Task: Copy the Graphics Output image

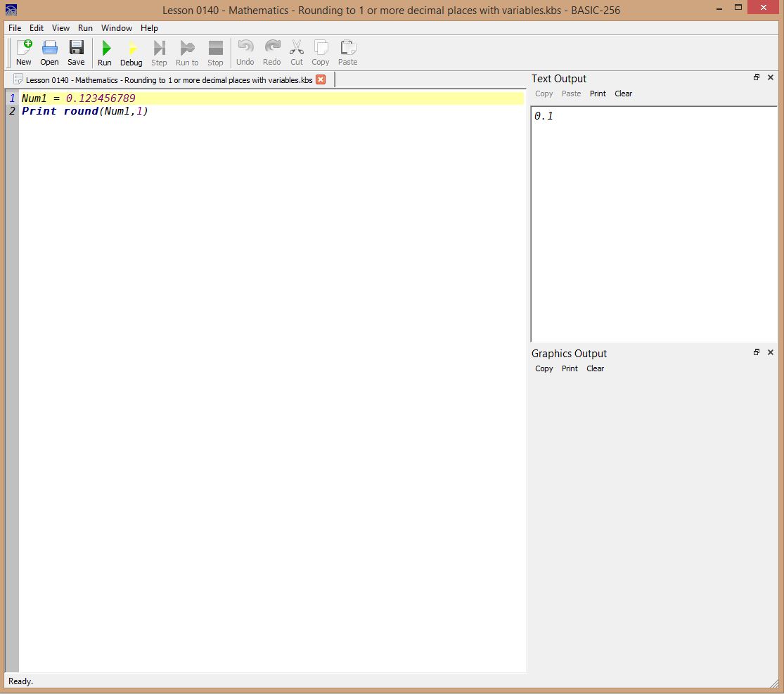Action: 544,368
